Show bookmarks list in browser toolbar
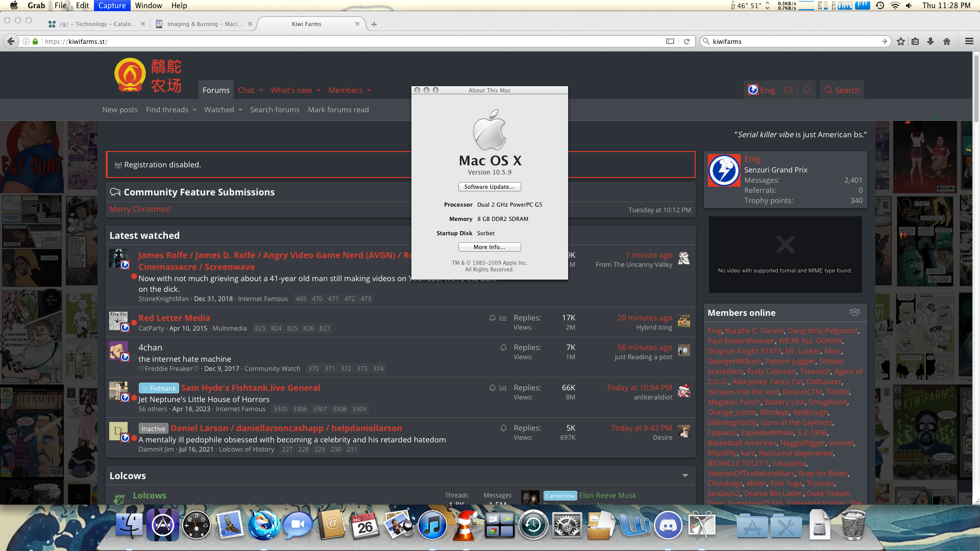Image resolution: width=980 pixels, height=551 pixels. 915,41
